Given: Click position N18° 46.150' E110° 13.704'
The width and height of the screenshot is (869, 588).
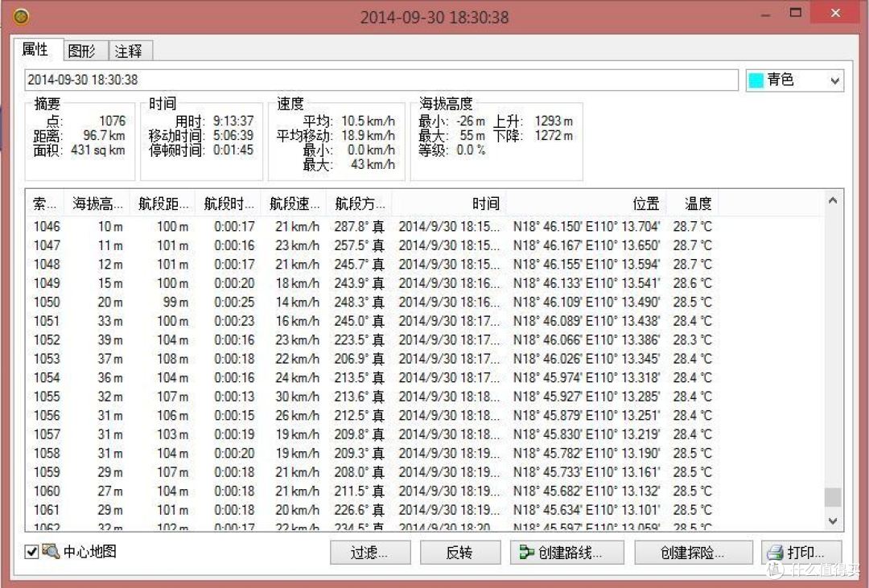Looking at the screenshot, I should [587, 227].
